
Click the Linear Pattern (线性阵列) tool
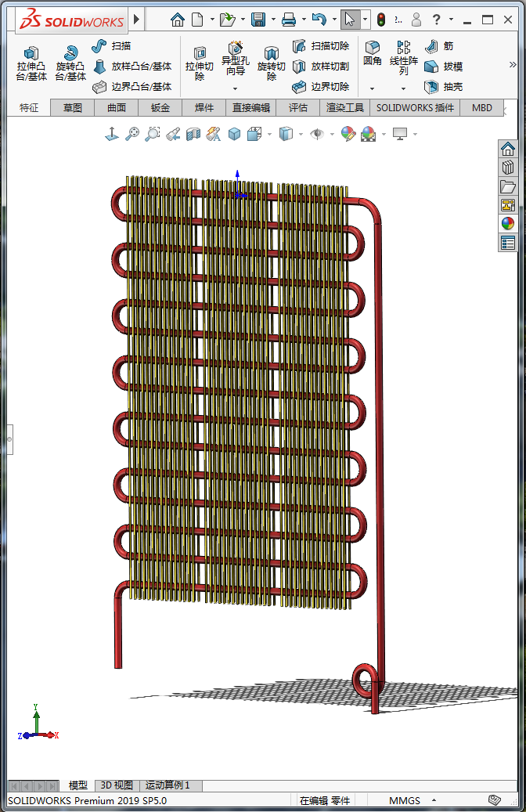click(403, 58)
